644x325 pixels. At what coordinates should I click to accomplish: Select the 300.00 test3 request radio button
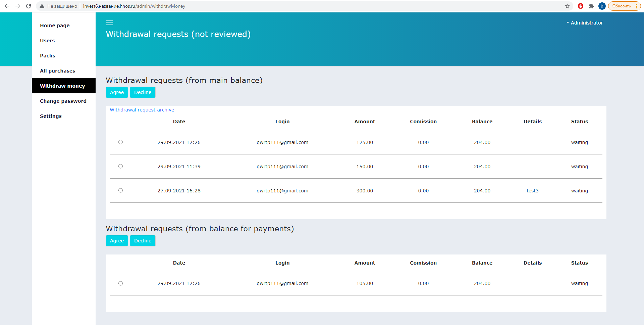[121, 190]
